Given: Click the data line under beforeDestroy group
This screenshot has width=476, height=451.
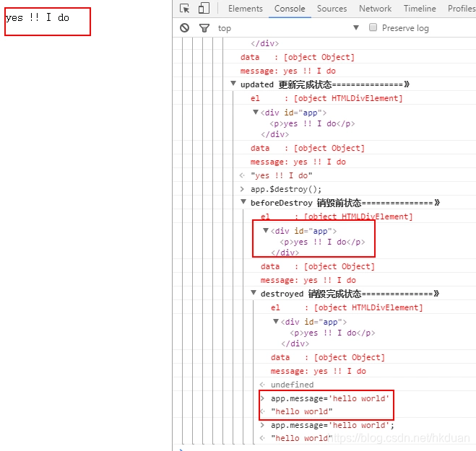Looking at the screenshot, I should coord(318,266).
